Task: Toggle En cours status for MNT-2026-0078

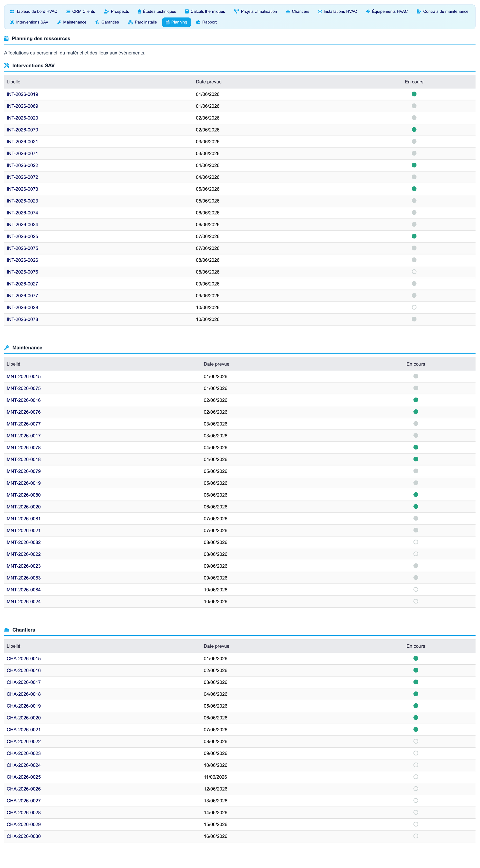Action: (416, 447)
